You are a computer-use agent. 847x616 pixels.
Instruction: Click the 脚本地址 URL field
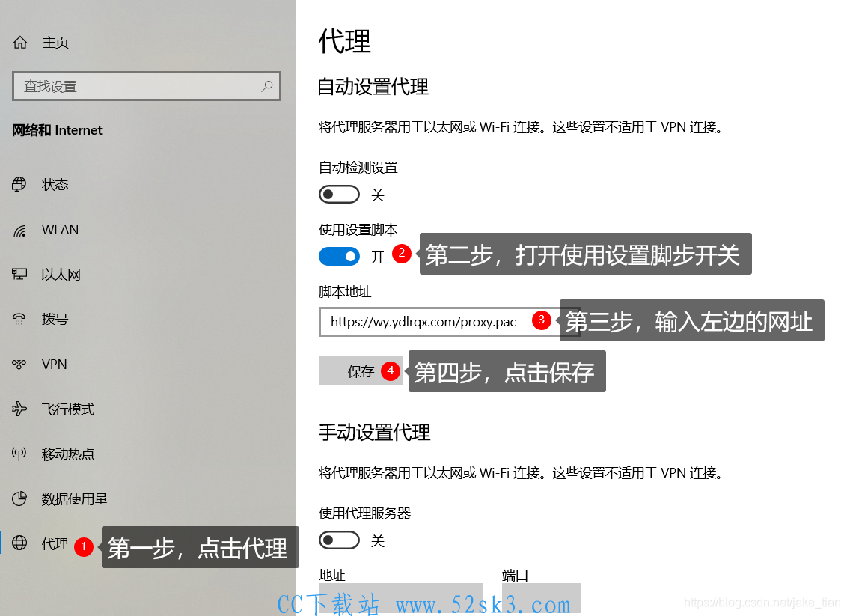448,322
